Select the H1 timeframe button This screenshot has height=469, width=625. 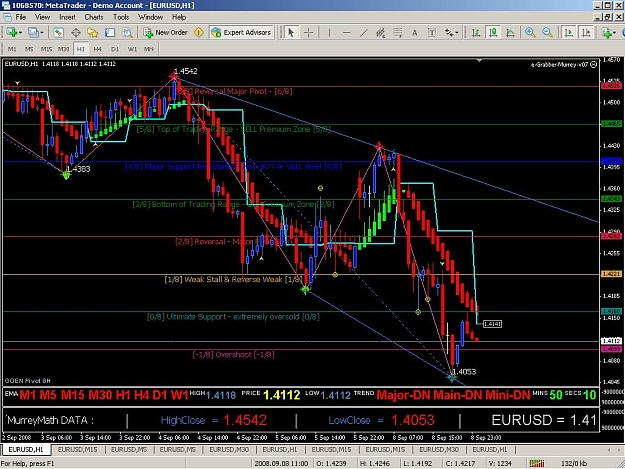tap(81, 49)
